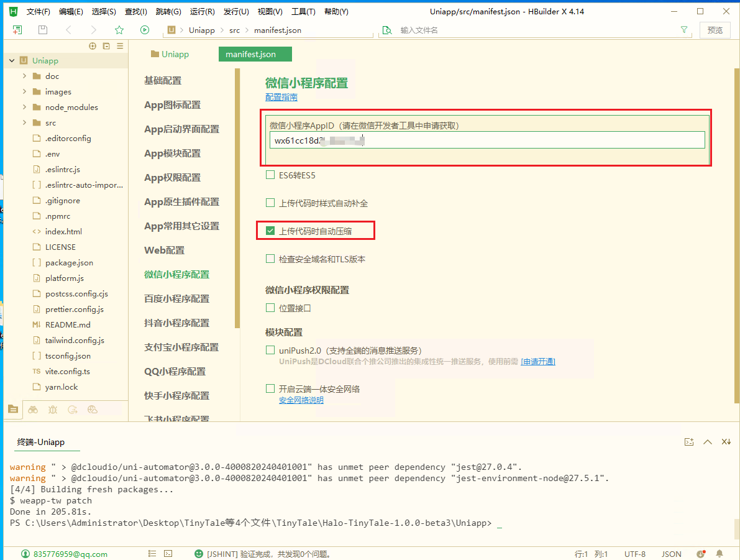The height and width of the screenshot is (560, 740).
Task: Click the notification bell icon
Action: (719, 554)
